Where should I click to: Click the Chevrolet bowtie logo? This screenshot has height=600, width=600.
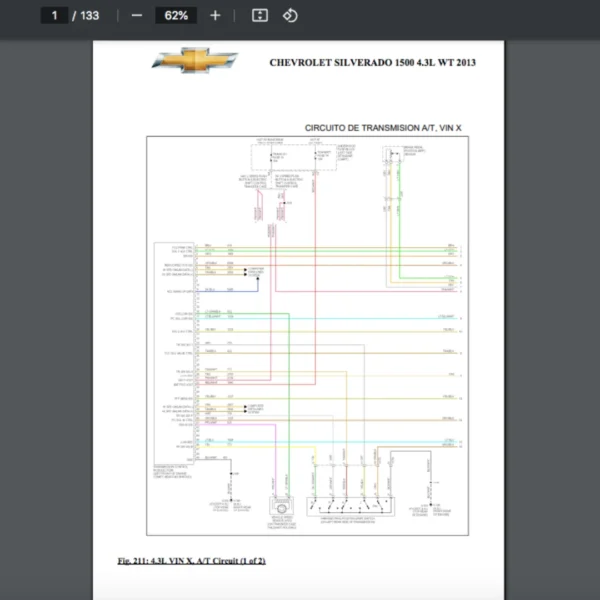pyautogui.click(x=195, y=62)
